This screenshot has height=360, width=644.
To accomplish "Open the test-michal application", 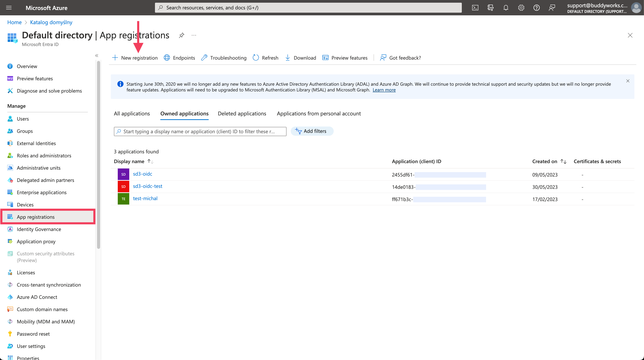I will (x=145, y=198).
